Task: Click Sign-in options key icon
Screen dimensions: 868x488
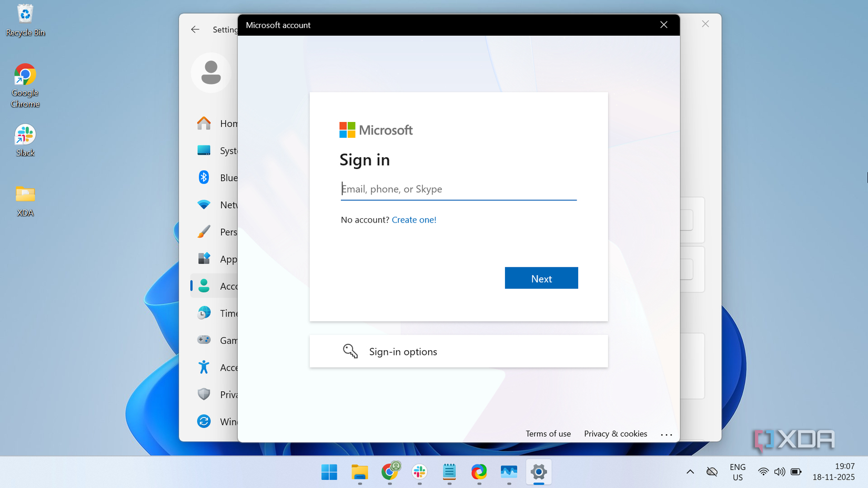Action: tap(350, 351)
